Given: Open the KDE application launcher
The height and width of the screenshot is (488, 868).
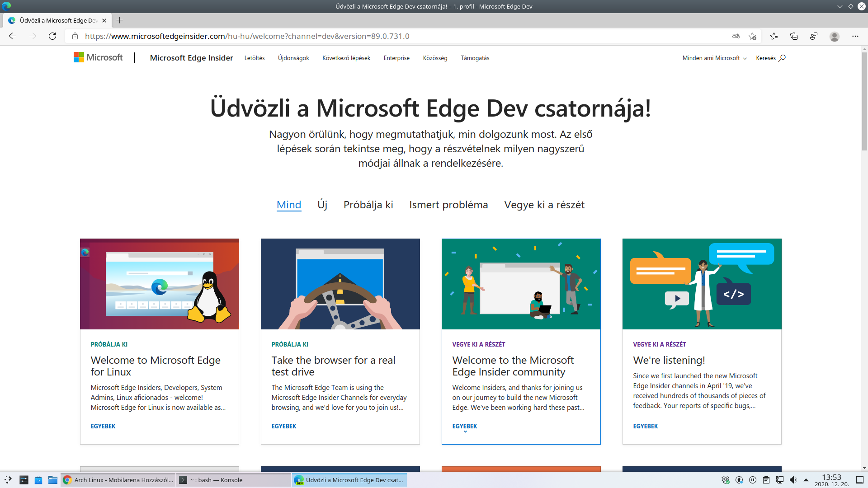Looking at the screenshot, I should click(8, 480).
